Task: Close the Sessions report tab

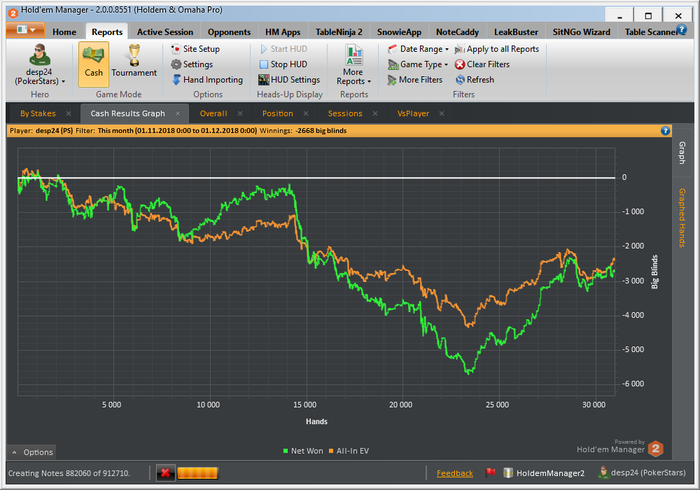Action: tap(375, 114)
